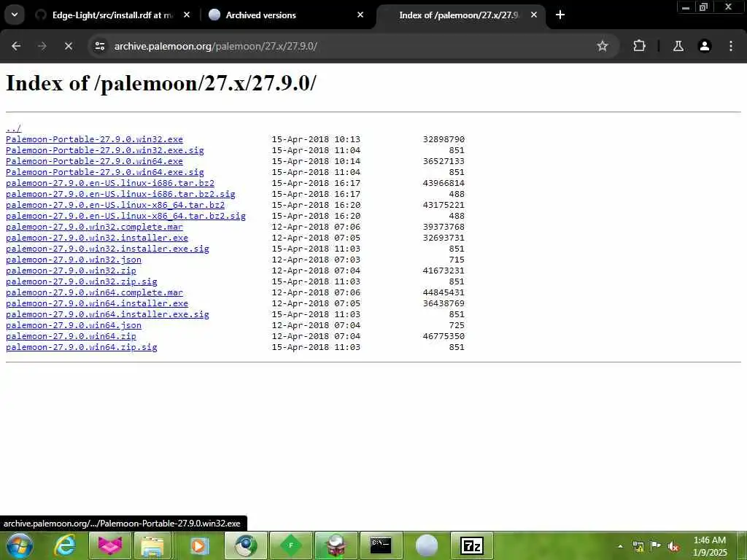Open linux-i686.tar.bz2.sig signature link
The width and height of the screenshot is (747, 560).
[120, 194]
